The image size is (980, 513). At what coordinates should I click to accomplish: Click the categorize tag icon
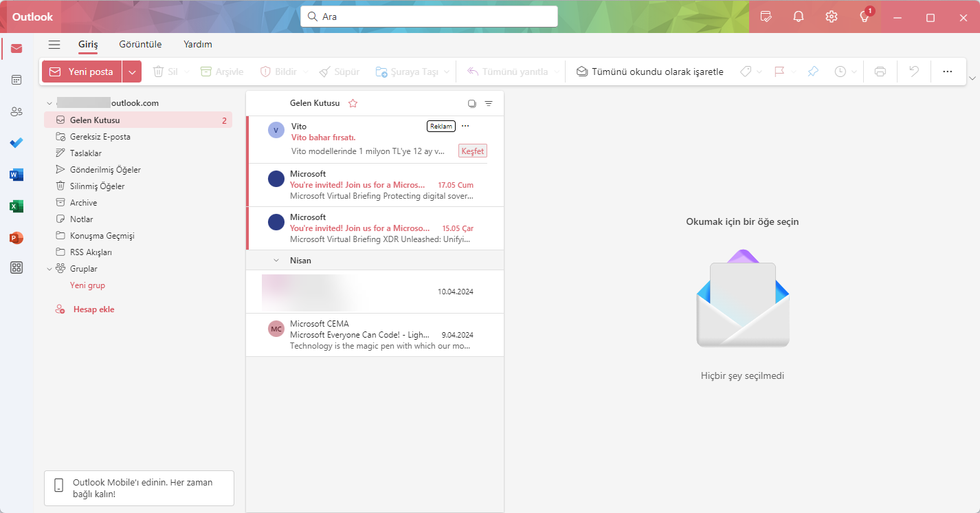click(x=746, y=72)
